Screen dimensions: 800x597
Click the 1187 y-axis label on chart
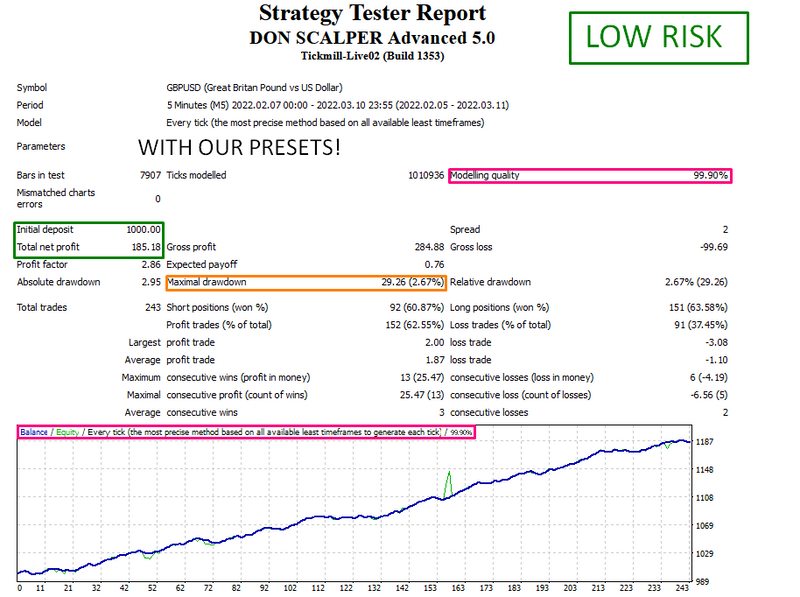coord(704,442)
